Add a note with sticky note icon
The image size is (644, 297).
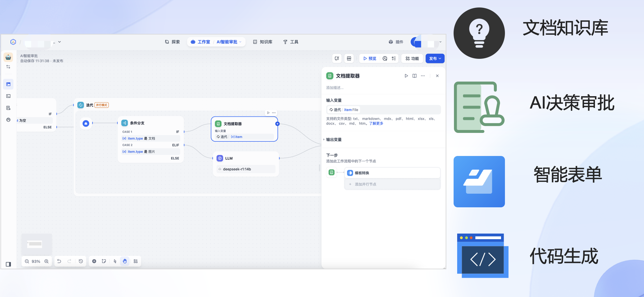coord(104,261)
